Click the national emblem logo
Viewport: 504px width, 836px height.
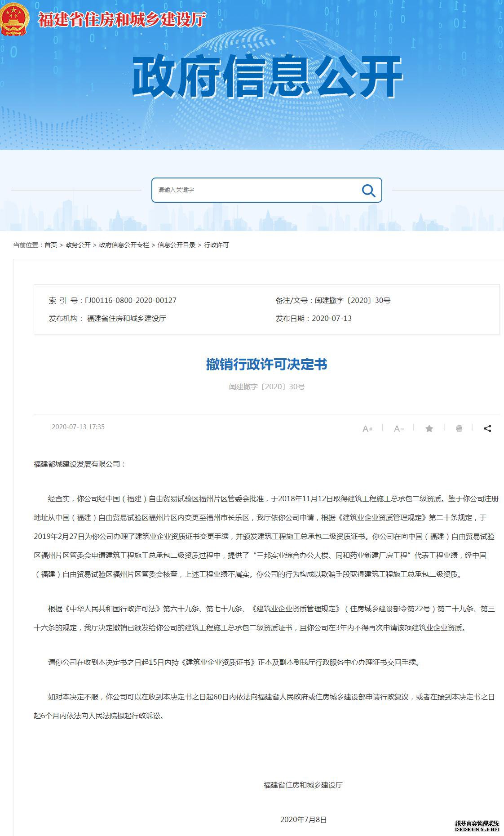[x=14, y=19]
